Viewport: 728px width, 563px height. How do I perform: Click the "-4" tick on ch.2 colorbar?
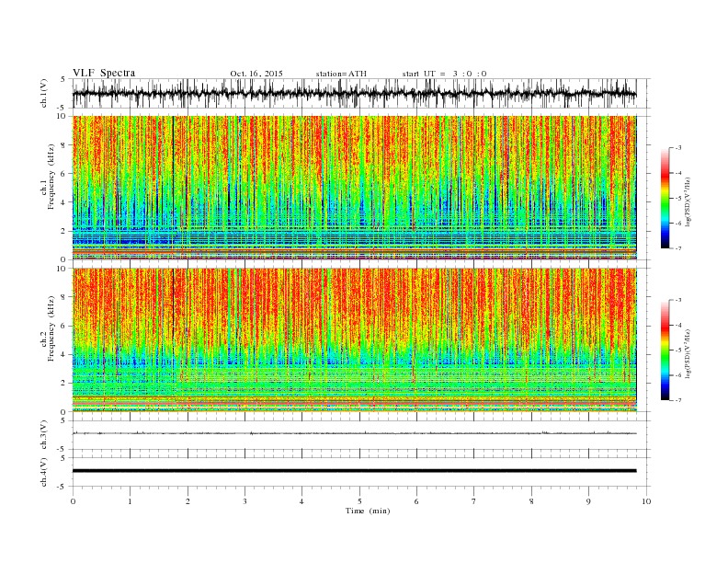pos(678,325)
